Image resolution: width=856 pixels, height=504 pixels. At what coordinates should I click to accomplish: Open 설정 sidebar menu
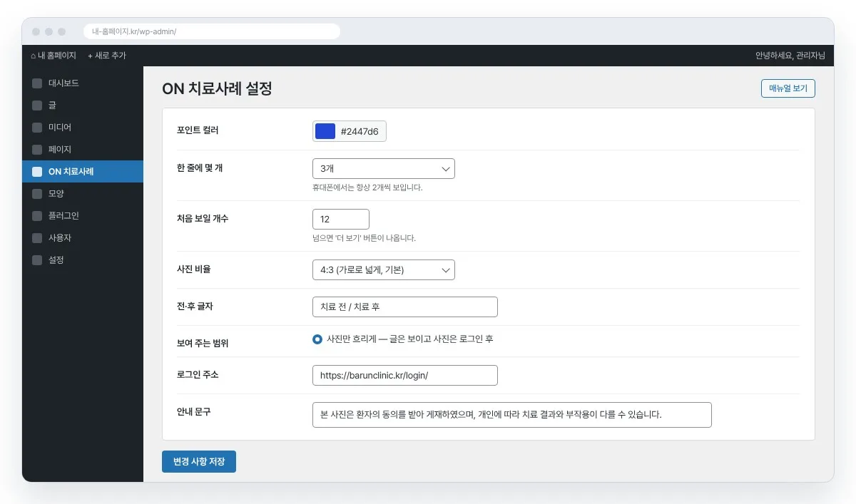(83, 260)
